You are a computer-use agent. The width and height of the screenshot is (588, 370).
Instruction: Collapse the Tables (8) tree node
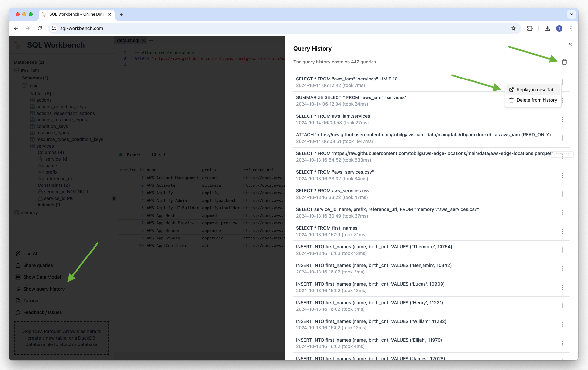point(41,94)
